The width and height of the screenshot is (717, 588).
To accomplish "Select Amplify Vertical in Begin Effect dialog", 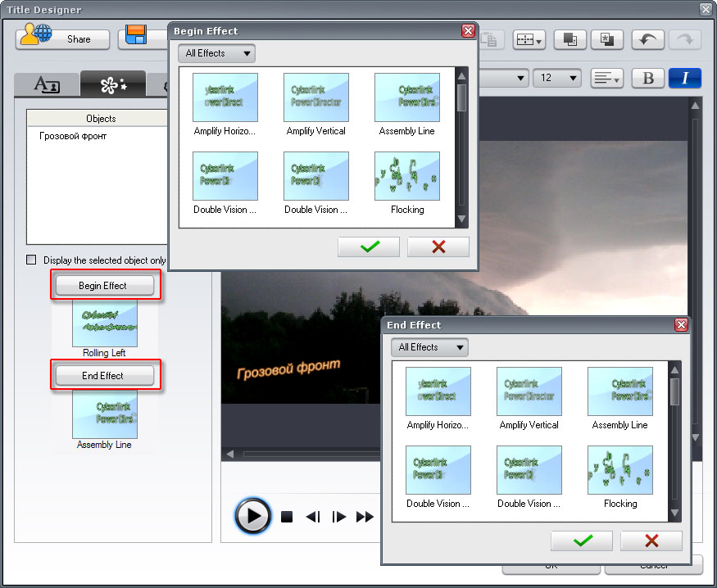I will click(316, 97).
